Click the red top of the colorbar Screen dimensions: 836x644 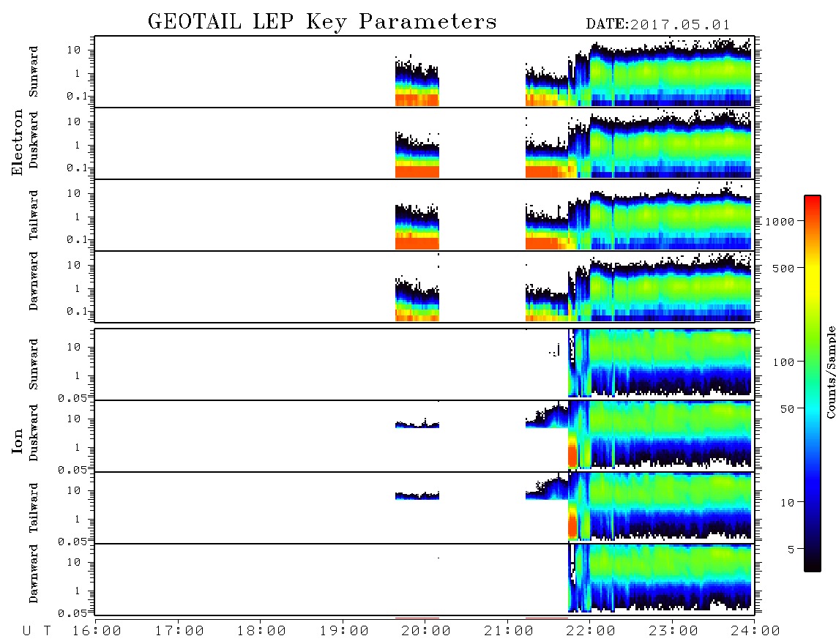[x=813, y=205]
